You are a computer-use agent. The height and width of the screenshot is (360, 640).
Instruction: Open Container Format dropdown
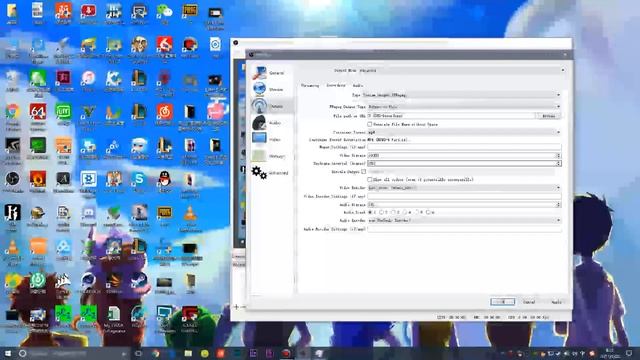[x=464, y=132]
